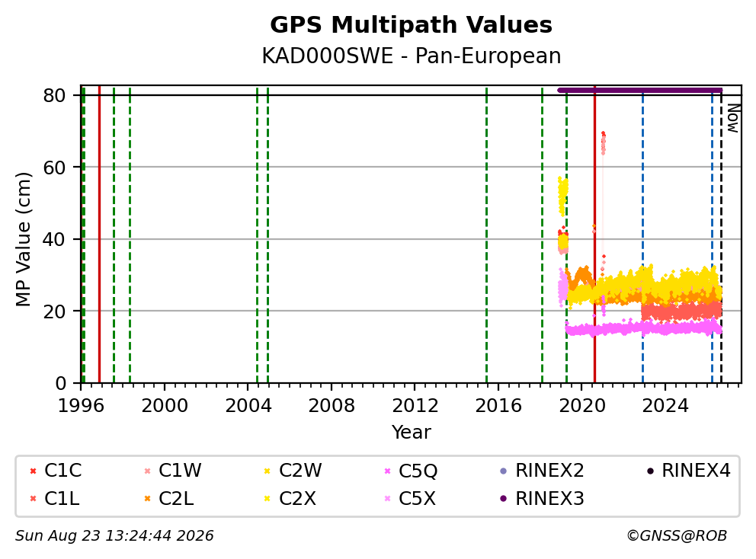Click the vertical Now marker label
The height and width of the screenshot is (559, 756).
pos(733,118)
